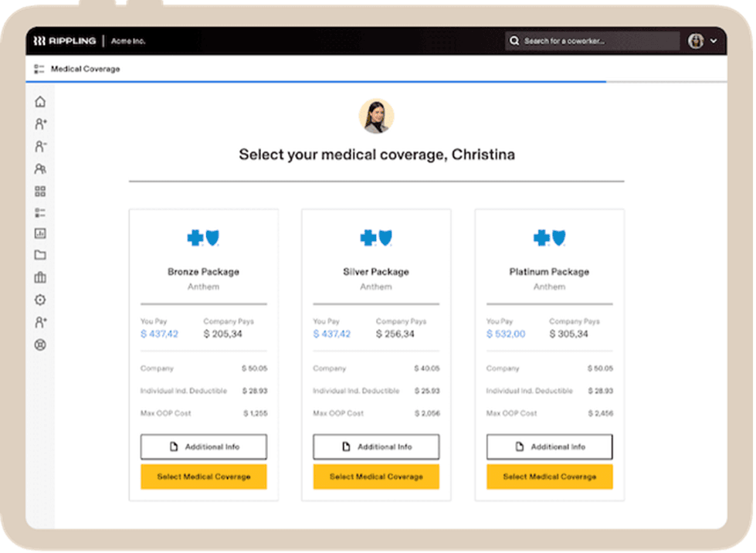Expand the profile dropdown chevron
The height and width of the screenshot is (553, 756).
click(x=714, y=41)
